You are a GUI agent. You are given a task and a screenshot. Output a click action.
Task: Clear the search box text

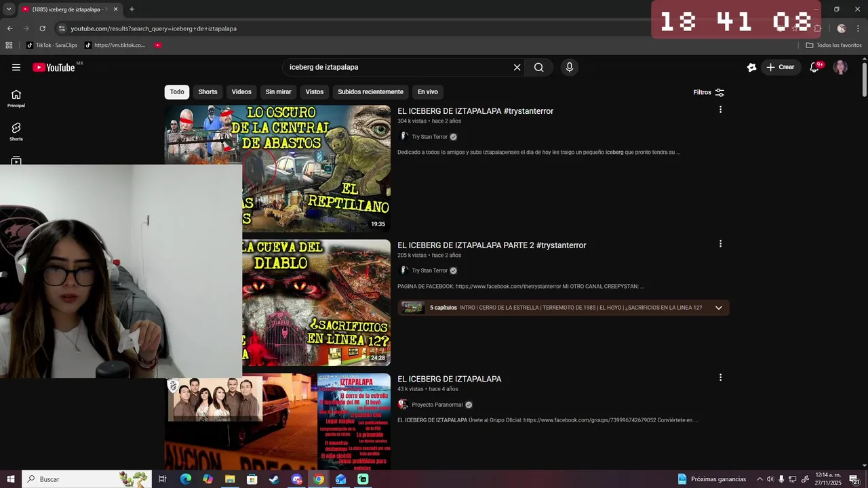[517, 67]
